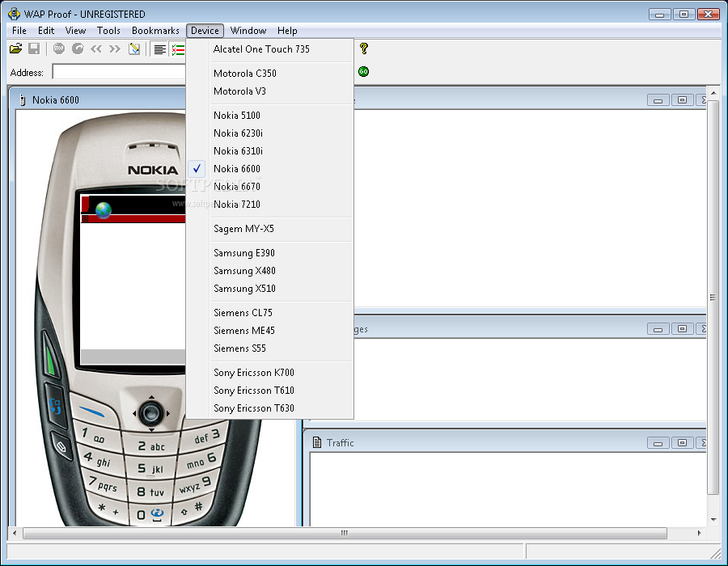Select Samsung X510 device
The width and height of the screenshot is (728, 566).
(x=269, y=288)
